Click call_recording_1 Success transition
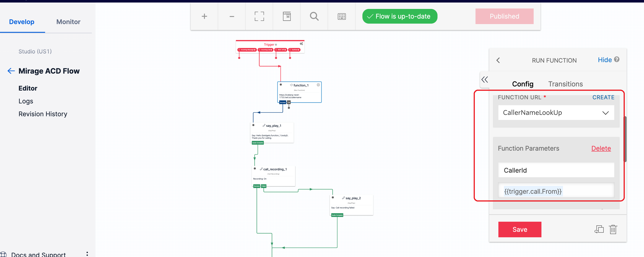The image size is (644, 257). tap(256, 186)
